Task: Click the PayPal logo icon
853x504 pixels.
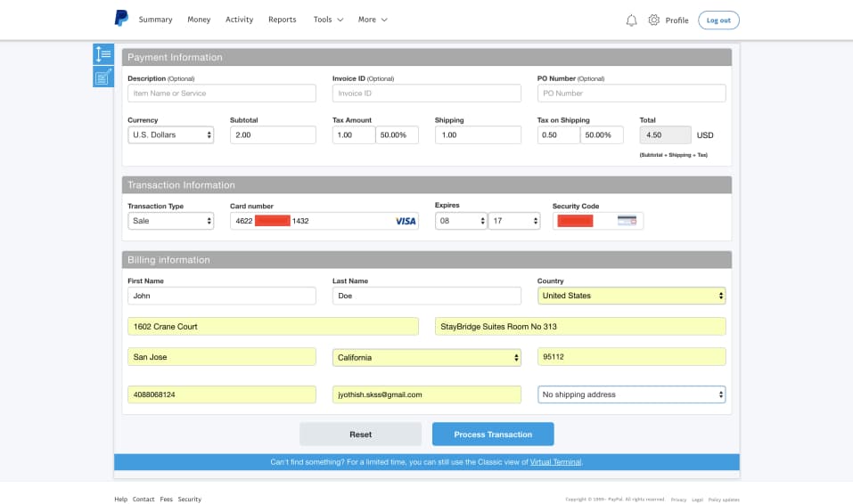Action: click(x=121, y=19)
